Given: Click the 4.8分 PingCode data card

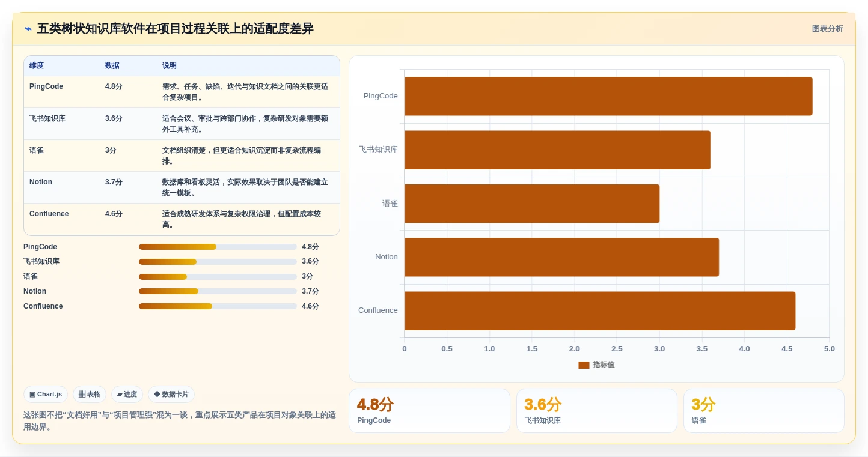Looking at the screenshot, I should point(429,411).
